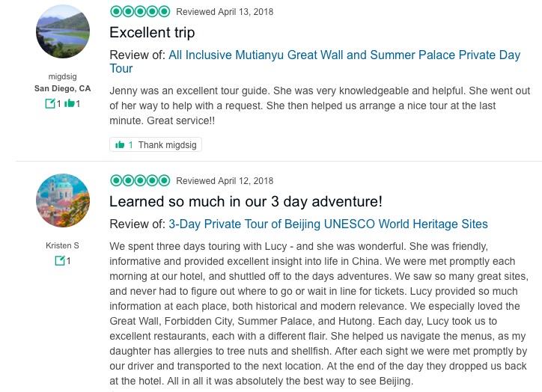Click the migdsig username
Screen dimensions: 542x392
click(x=63, y=76)
